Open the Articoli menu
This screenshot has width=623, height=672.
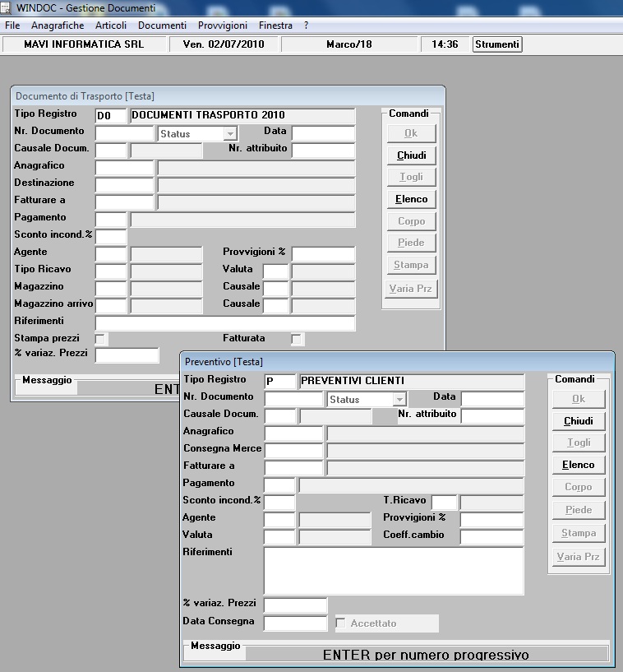tap(111, 25)
